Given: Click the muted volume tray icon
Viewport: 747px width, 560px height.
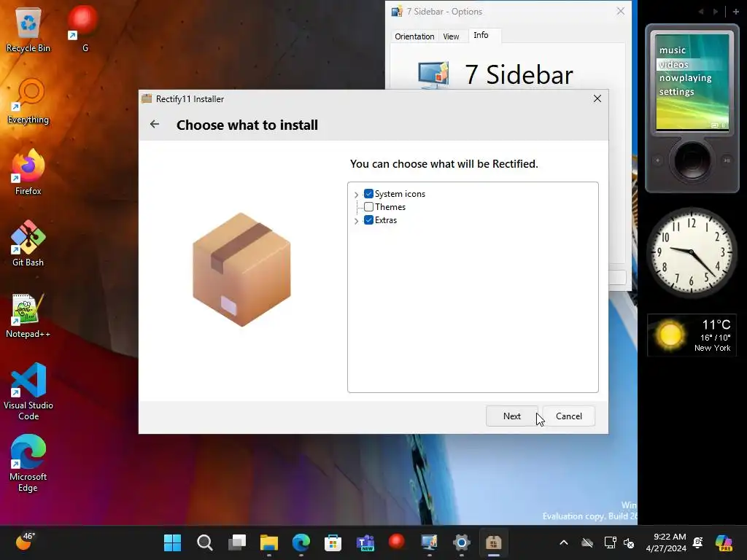Looking at the screenshot, I should click(629, 542).
